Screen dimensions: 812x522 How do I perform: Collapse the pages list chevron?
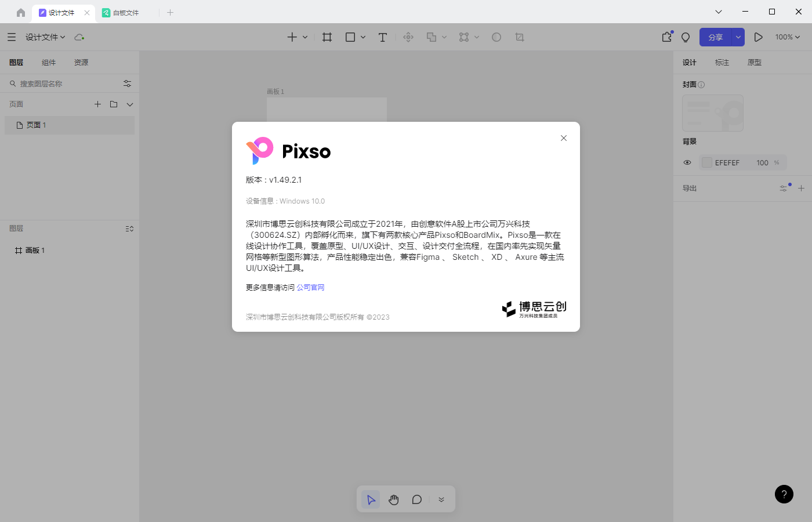tap(130, 104)
